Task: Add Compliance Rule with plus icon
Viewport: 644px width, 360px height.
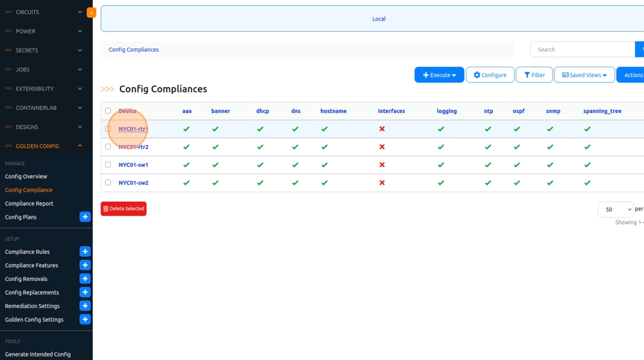Action: coord(85,251)
